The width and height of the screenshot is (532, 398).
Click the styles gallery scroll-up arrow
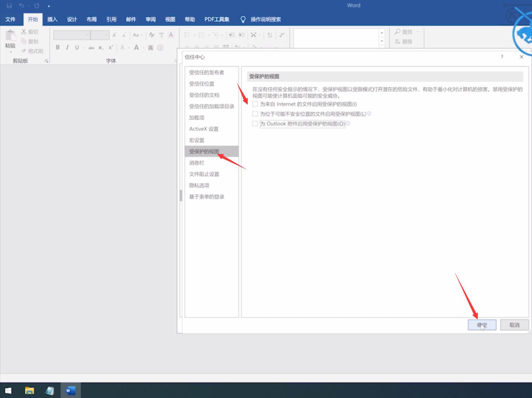coord(382,32)
